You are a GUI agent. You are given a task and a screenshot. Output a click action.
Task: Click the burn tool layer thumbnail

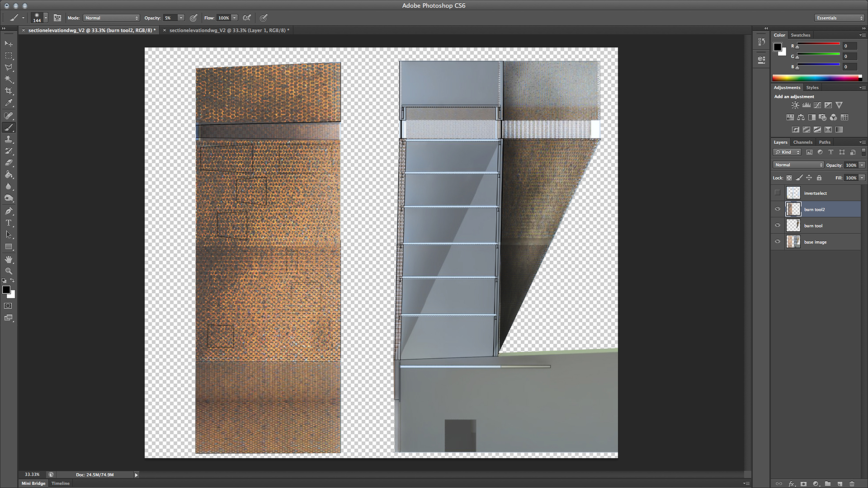click(793, 225)
